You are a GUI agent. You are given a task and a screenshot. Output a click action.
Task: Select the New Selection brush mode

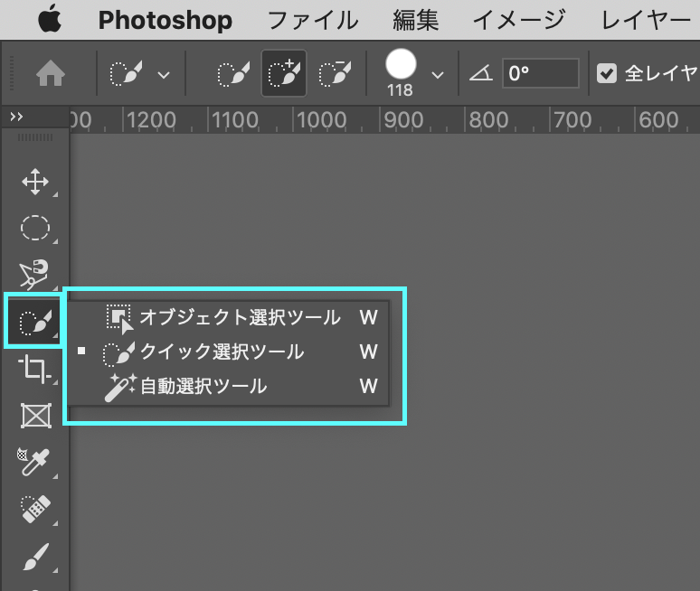point(233,73)
